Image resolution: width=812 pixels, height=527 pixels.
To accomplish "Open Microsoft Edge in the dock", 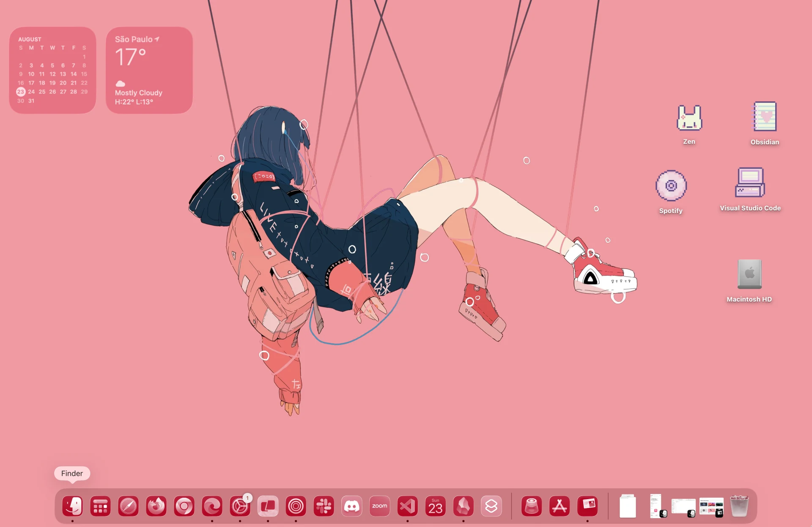I will (x=212, y=506).
